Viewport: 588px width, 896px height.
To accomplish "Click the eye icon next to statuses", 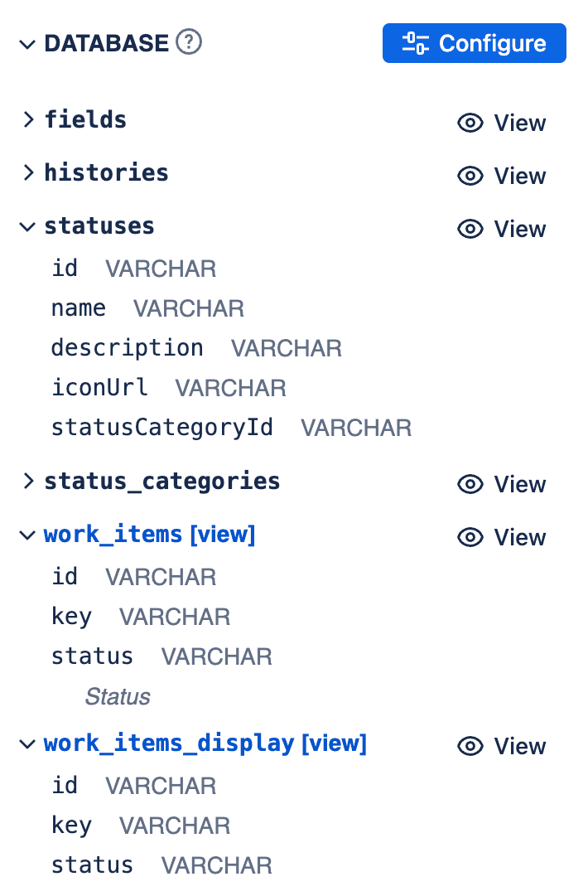I will [470, 229].
